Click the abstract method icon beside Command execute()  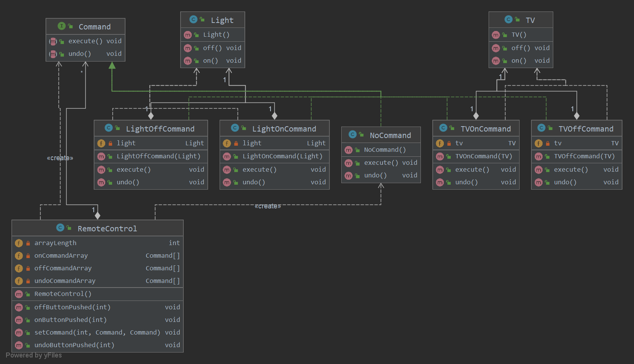[53, 41]
